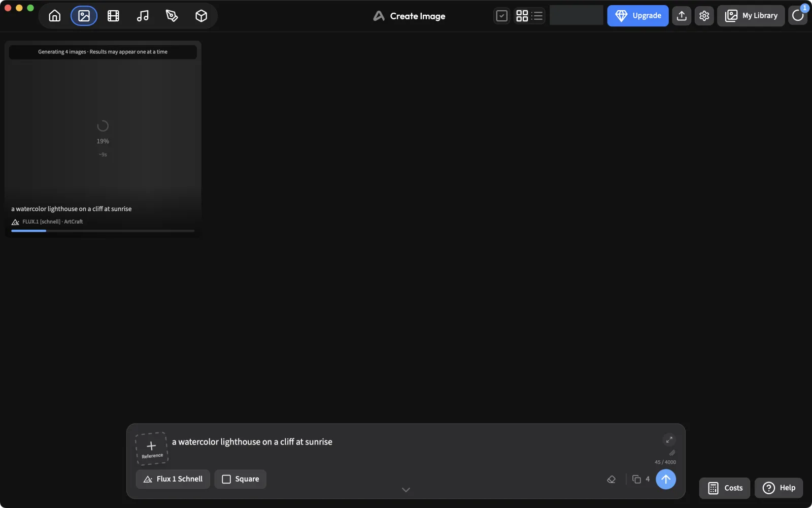Open the video film-strip tab
The image size is (812, 508).
[x=113, y=16]
